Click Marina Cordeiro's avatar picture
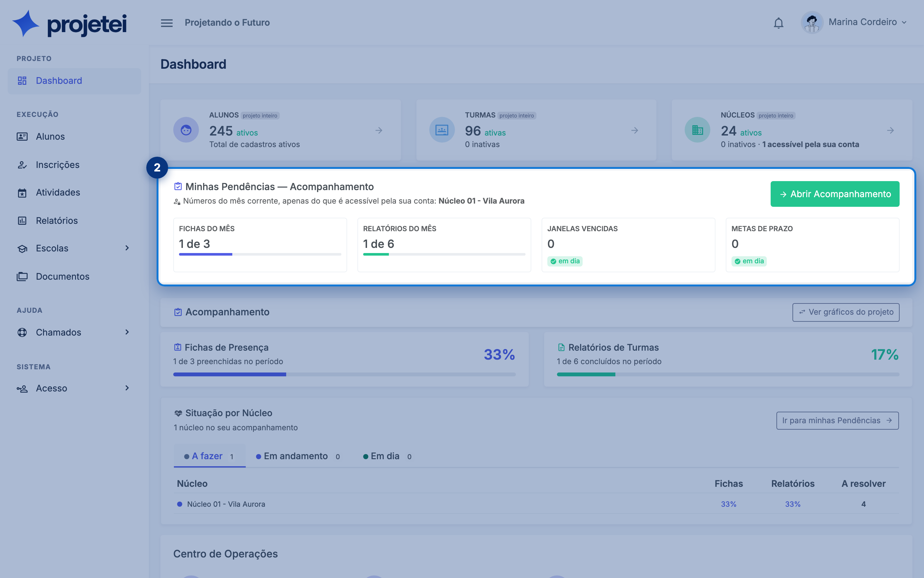 coord(811,22)
